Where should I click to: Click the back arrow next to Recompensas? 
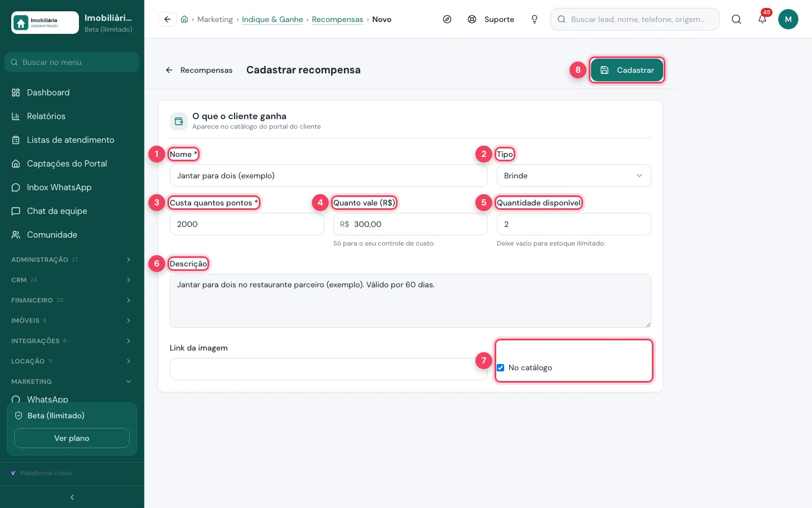(169, 70)
